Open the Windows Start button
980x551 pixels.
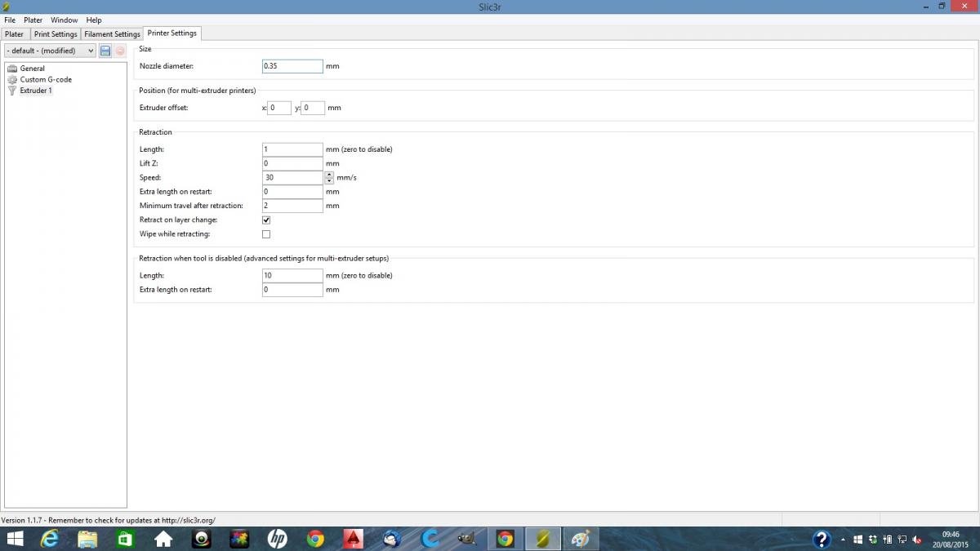tap(15, 539)
